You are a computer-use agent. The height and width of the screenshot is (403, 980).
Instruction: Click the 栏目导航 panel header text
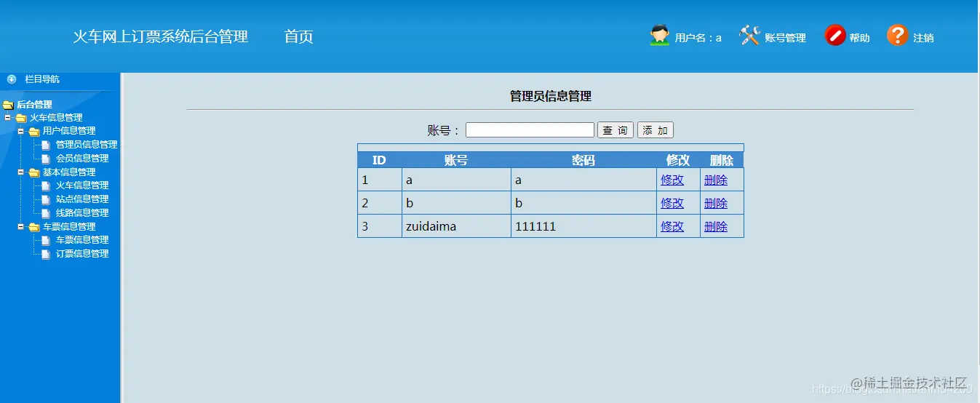coord(42,79)
